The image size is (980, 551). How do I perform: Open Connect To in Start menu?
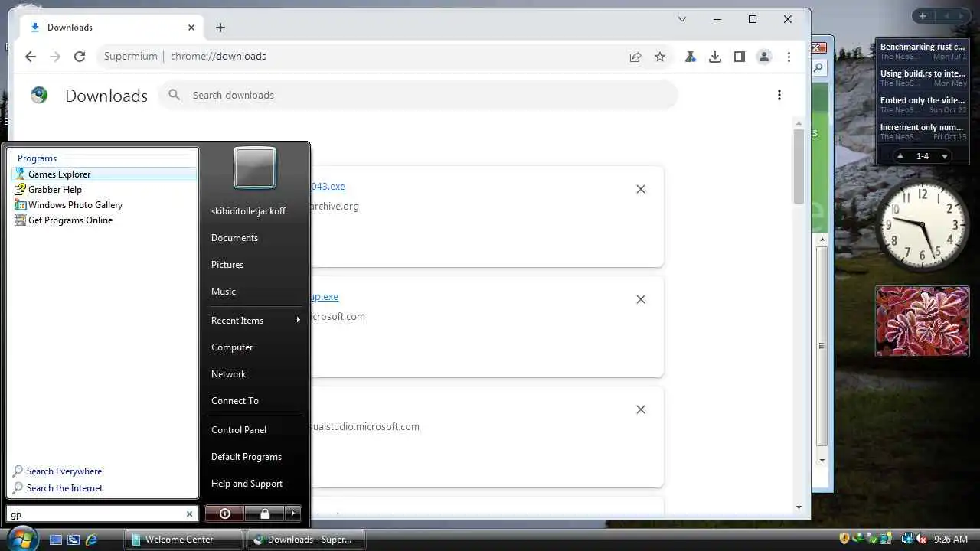point(255,401)
